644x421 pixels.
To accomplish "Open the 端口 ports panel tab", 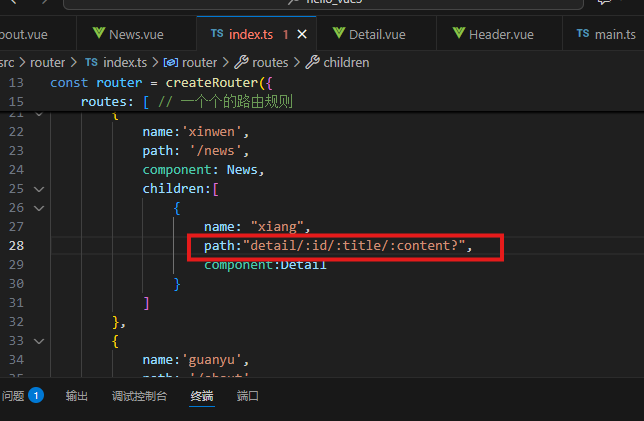I will click(247, 396).
